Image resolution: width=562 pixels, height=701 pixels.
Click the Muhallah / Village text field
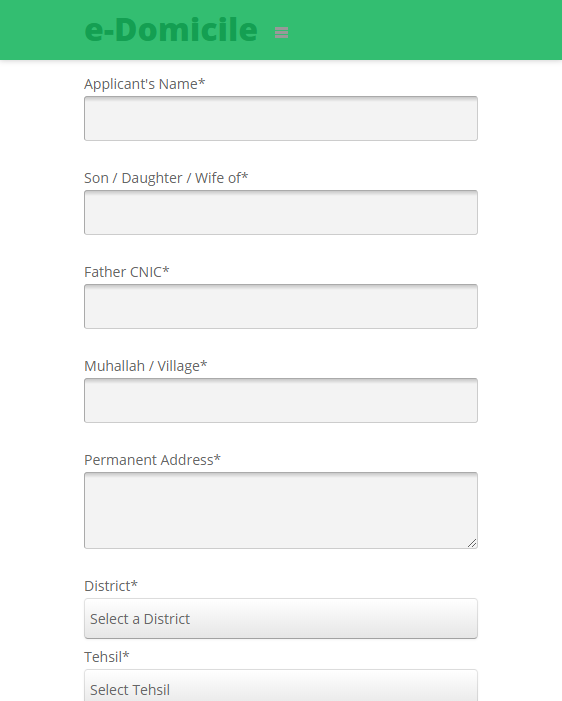281,400
